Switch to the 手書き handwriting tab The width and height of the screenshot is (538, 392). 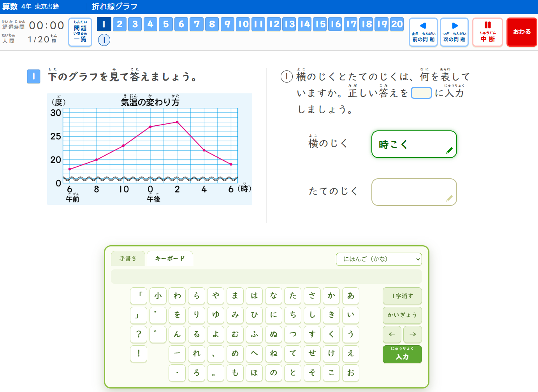tap(128, 258)
